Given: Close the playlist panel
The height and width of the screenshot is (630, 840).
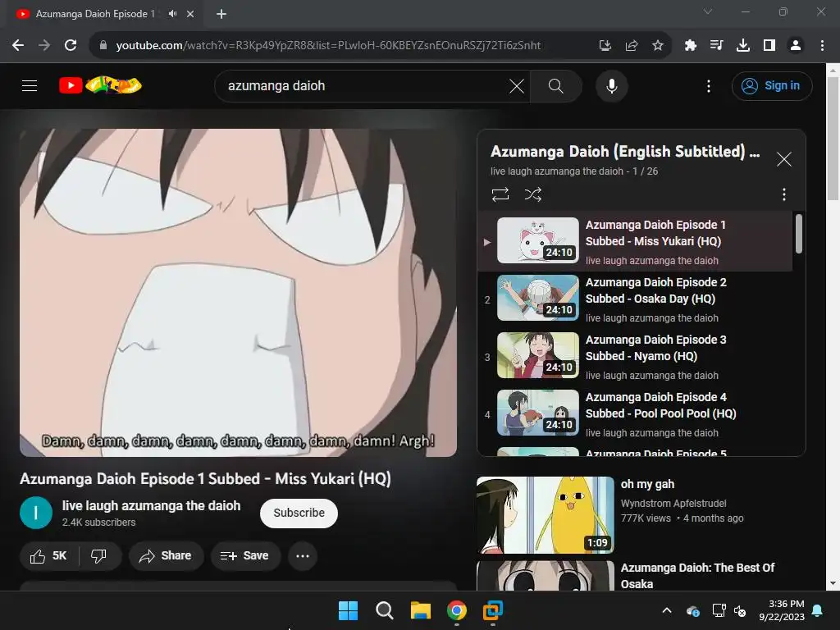Looking at the screenshot, I should point(783,159).
